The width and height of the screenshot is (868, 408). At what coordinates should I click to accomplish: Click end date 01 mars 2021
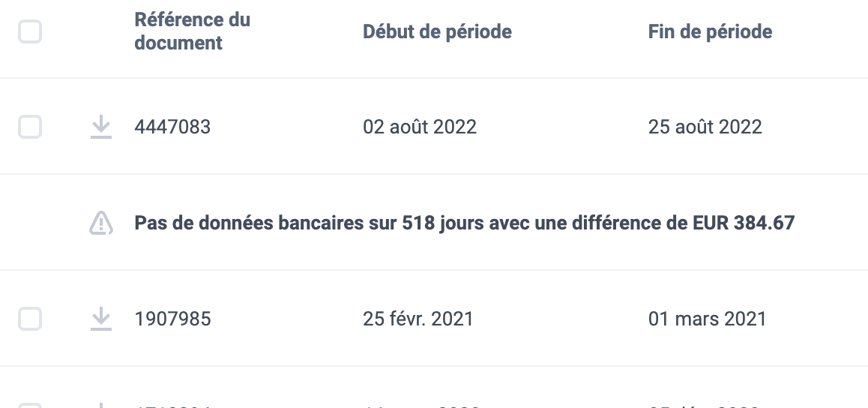(707, 319)
